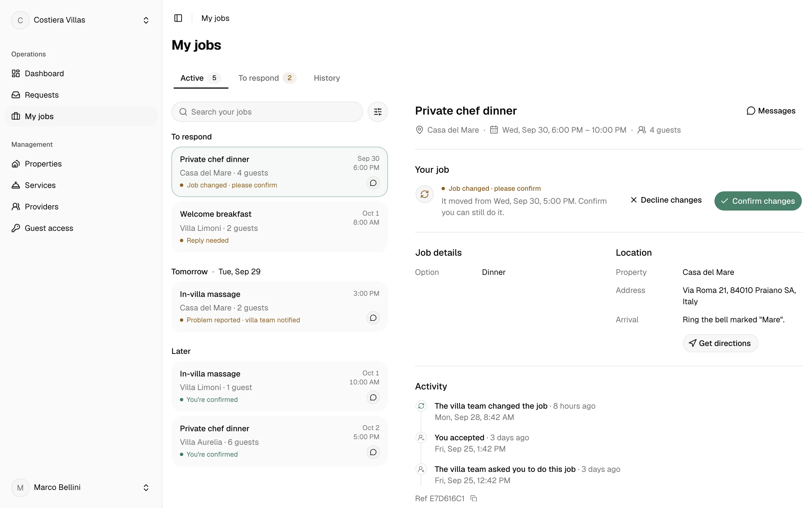Image resolution: width=812 pixels, height=508 pixels.
Task: Click the job changed refresh icon
Action: point(424,194)
